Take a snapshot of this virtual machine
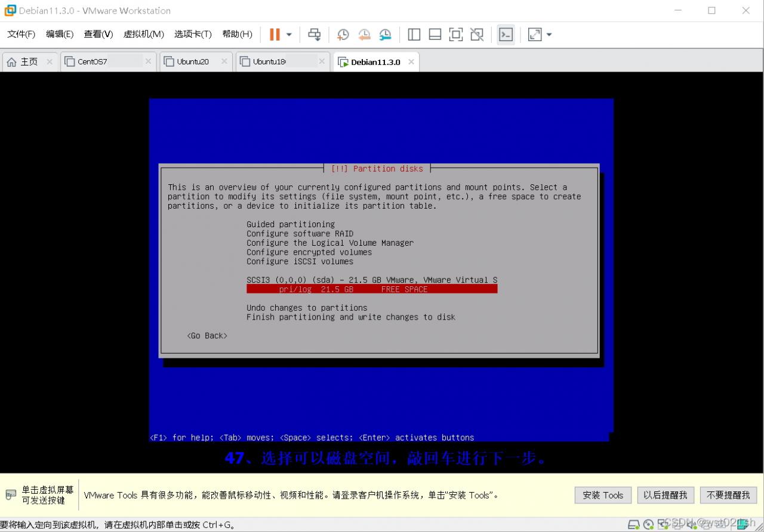This screenshot has height=532, width=764. click(343, 35)
